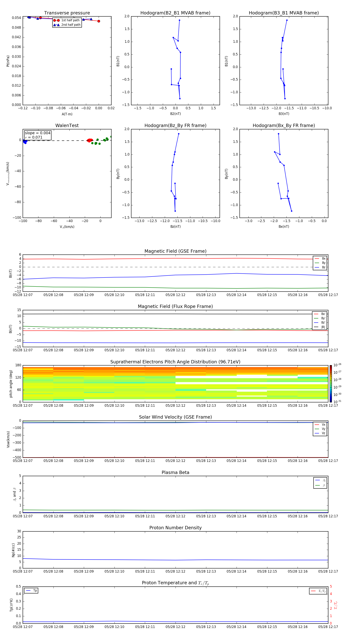The width and height of the screenshot is (351, 644).
Task: Click the 'V_A(km/s)' x-axis label
Action: 67,227
